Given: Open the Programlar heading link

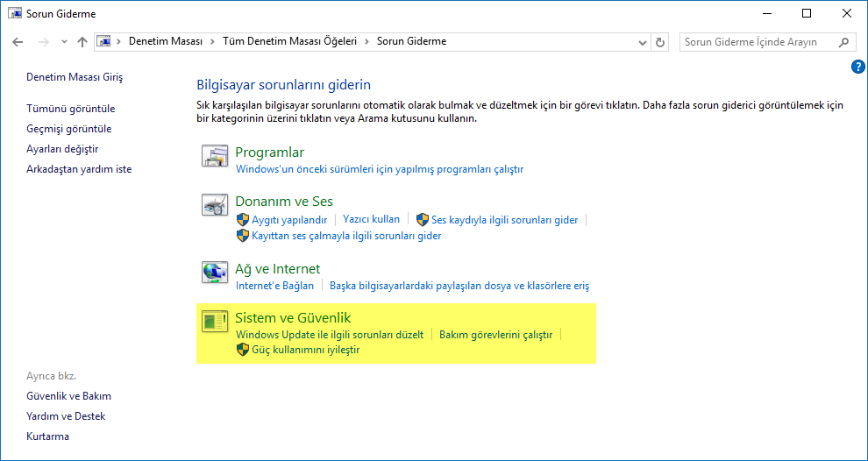Looking at the screenshot, I should [269, 152].
